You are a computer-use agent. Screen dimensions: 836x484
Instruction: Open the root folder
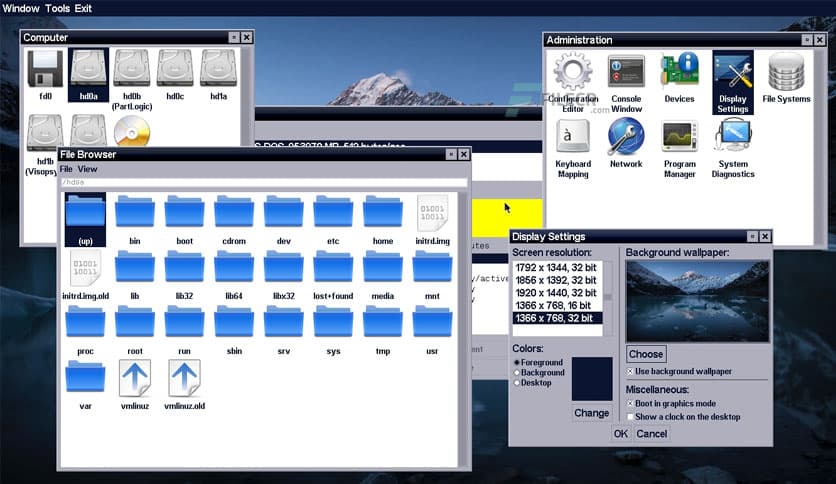tap(135, 330)
